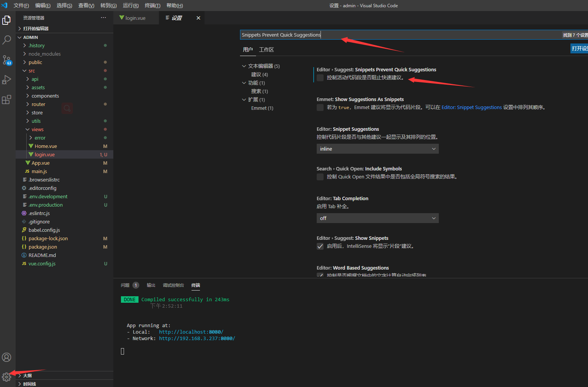Click the Editor Snippet Suggestions link
This screenshot has width=588, height=387.
coord(471,107)
